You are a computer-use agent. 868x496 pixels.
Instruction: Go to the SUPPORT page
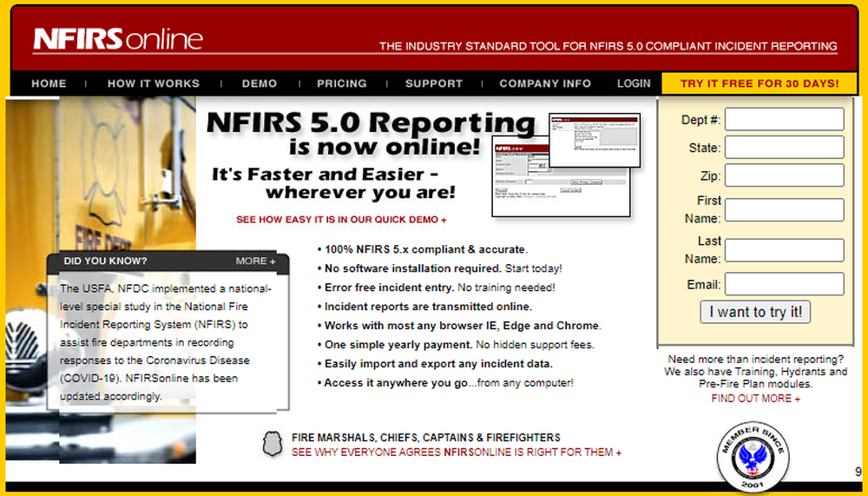433,83
